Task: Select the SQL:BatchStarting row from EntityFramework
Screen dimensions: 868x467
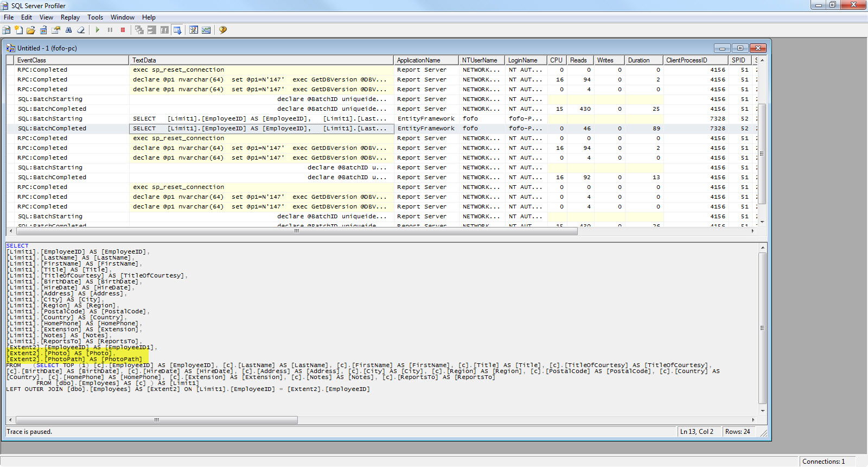Action: click(x=382, y=118)
